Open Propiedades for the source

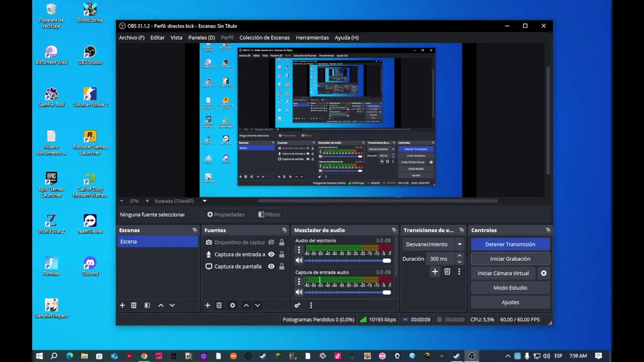pyautogui.click(x=225, y=215)
